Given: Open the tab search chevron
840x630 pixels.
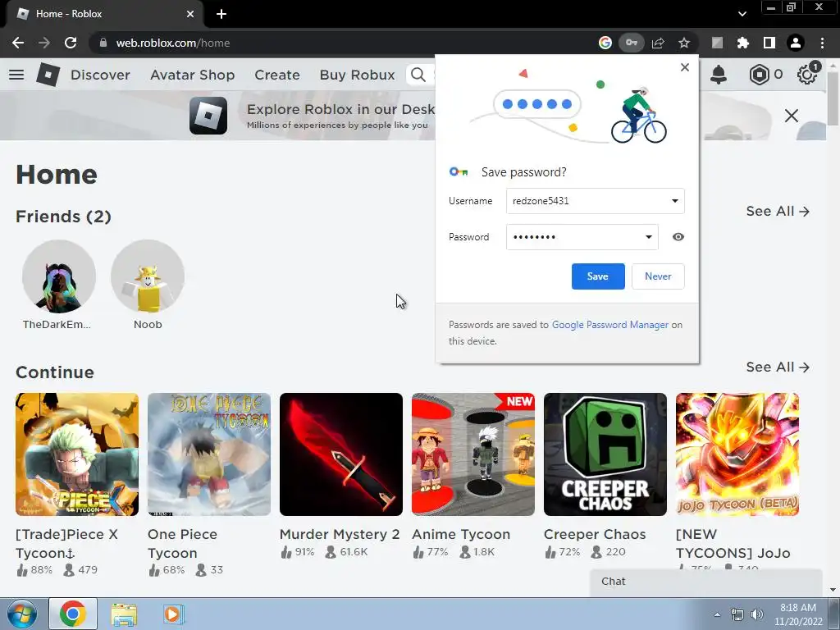Looking at the screenshot, I should coord(742,14).
